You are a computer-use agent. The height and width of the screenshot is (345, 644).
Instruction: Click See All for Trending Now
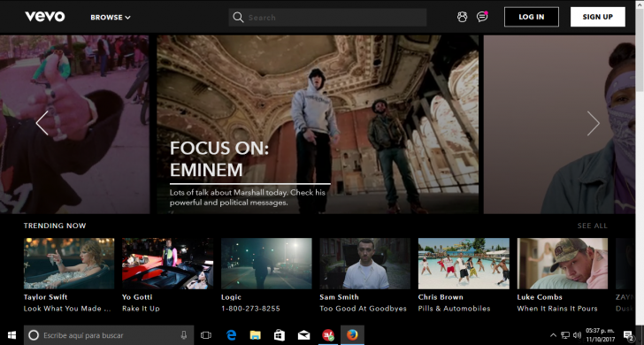pyautogui.click(x=592, y=226)
